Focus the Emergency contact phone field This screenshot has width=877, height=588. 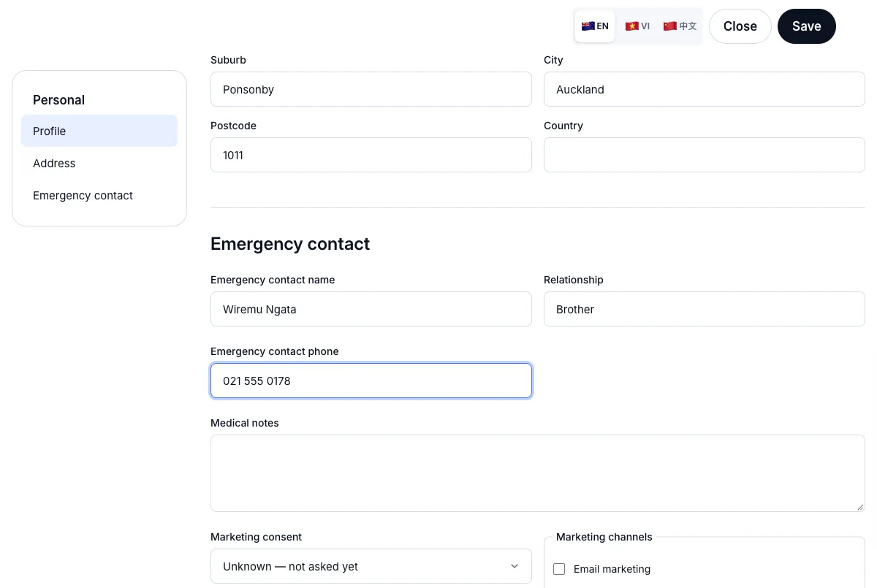point(371,381)
